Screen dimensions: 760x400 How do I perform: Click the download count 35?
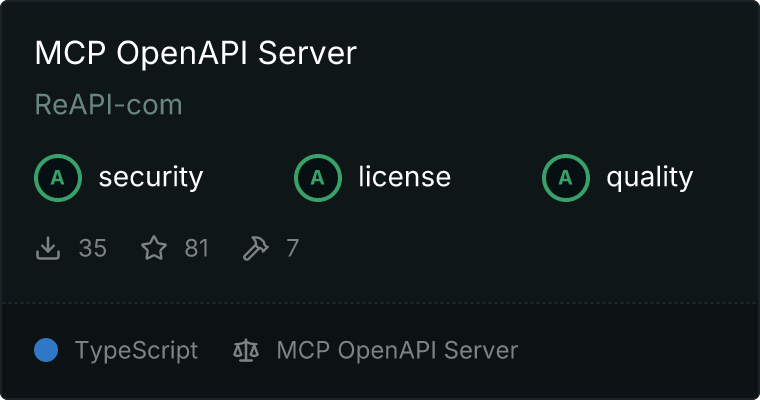pyautogui.click(x=92, y=248)
